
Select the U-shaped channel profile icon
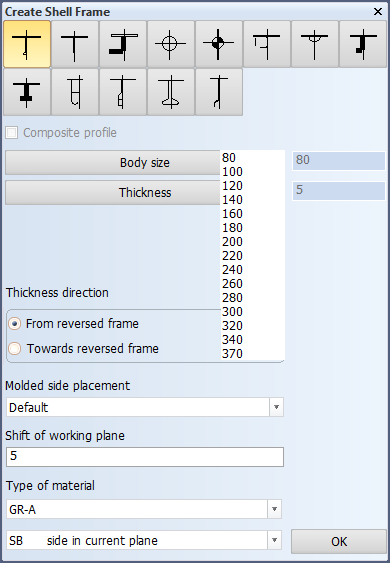pos(75,92)
